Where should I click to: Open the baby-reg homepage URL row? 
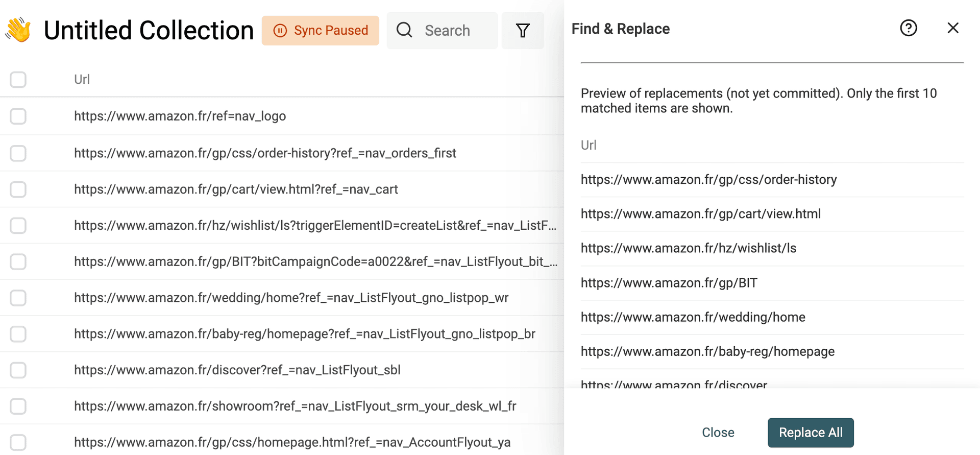[304, 334]
